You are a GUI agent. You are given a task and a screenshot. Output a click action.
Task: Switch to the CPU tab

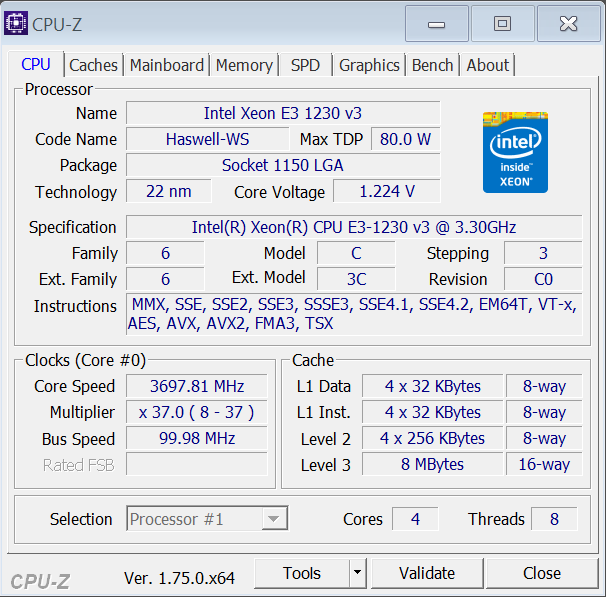coord(36,64)
